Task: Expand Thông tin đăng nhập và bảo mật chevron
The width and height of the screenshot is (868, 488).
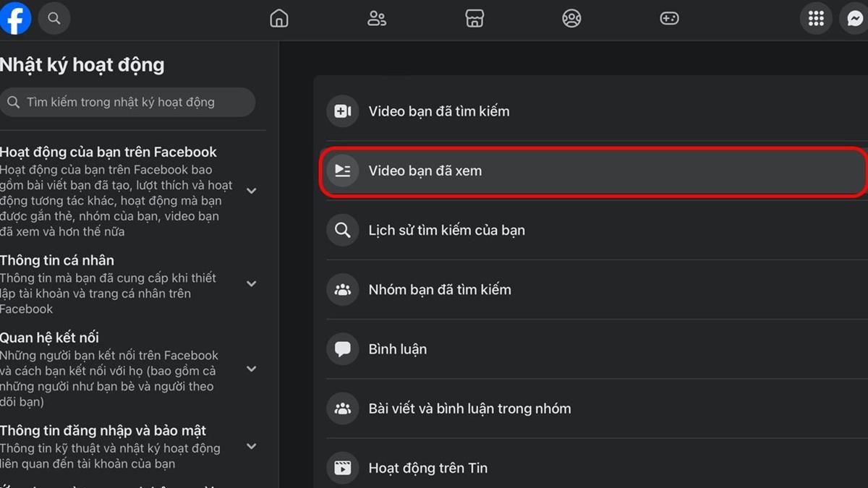Action: pos(252,446)
